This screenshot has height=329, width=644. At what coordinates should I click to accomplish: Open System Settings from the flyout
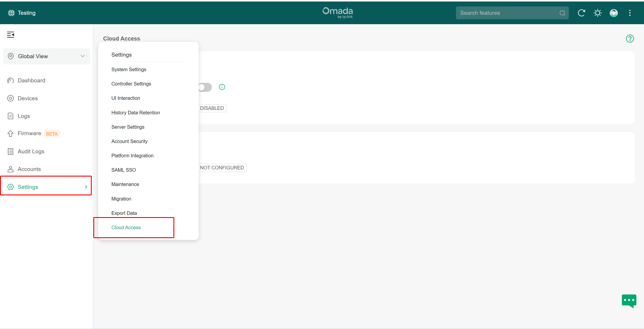tap(129, 70)
